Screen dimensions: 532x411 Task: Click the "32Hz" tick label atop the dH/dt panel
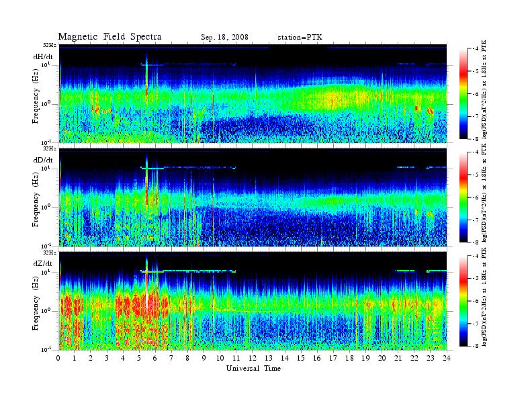[x=50, y=45]
